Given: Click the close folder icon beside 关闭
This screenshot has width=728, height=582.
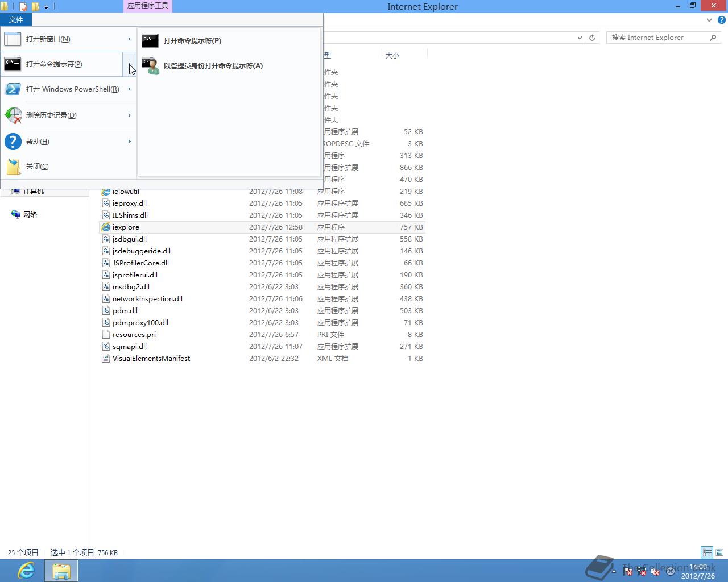Looking at the screenshot, I should click(13, 167).
